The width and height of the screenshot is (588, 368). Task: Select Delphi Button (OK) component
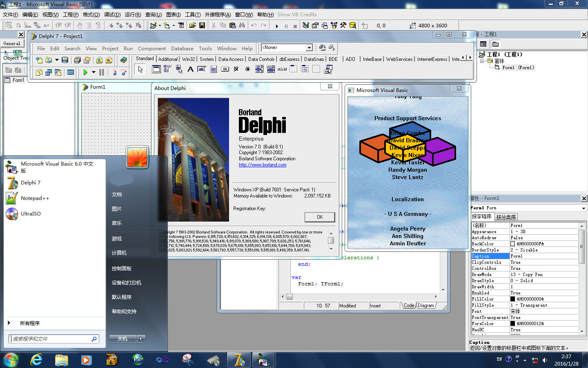tap(225, 69)
